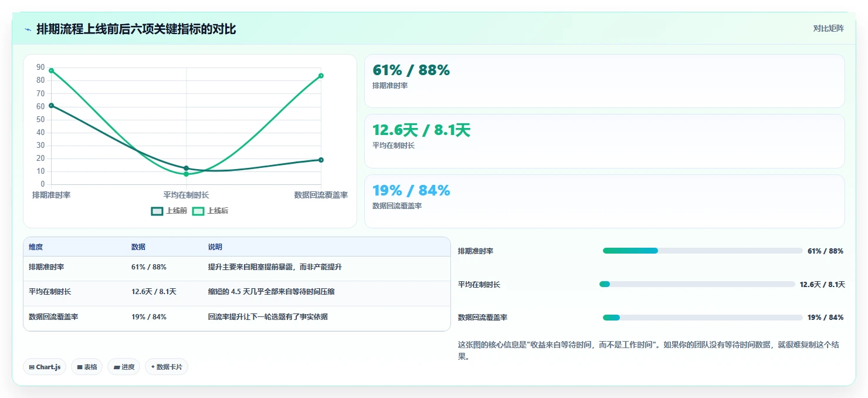Viewport: 868px width, 398px height.
Task: Click the chart x-axis label 平均在制时长
Action: 187,195
